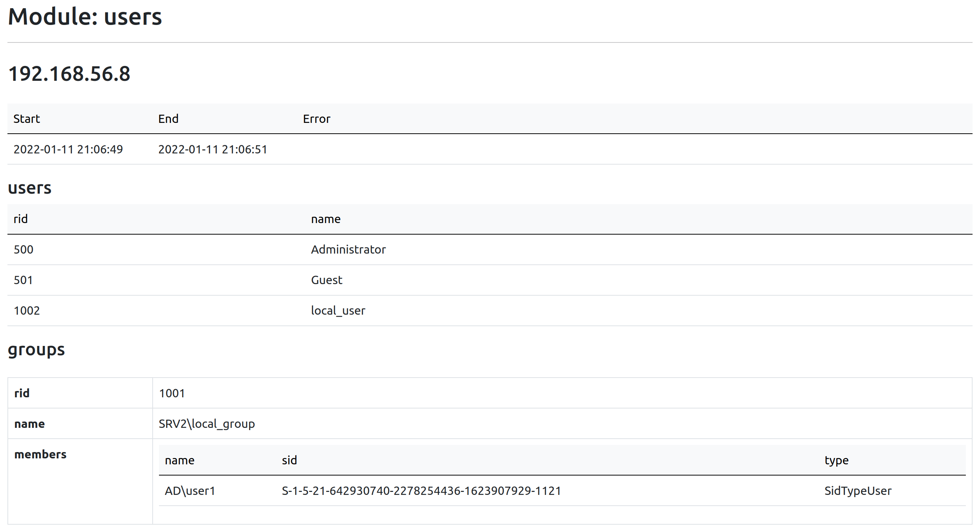
Task: Click the users section heading
Action: coord(30,188)
